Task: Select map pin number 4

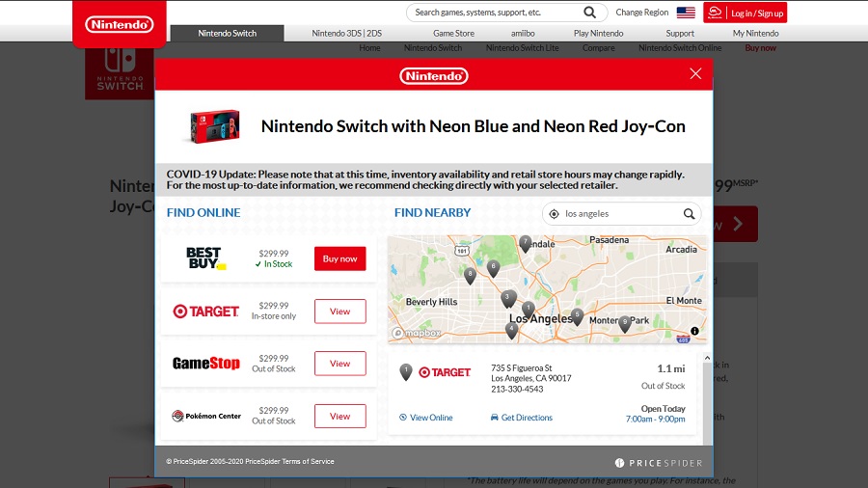Action: [x=512, y=330]
